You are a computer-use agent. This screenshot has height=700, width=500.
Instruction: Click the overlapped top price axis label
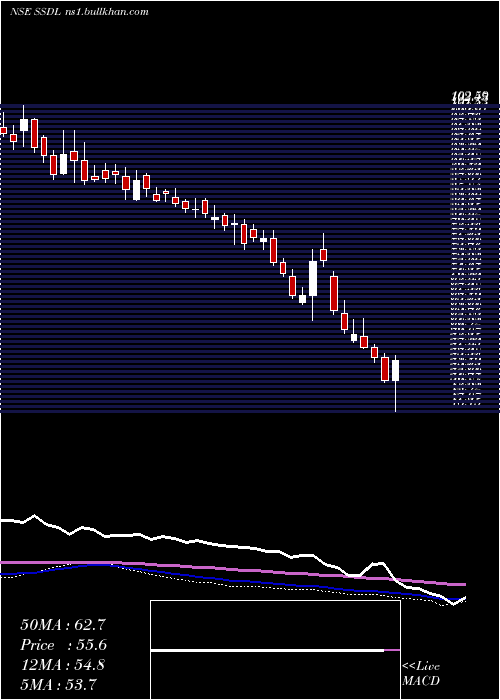(x=470, y=96)
